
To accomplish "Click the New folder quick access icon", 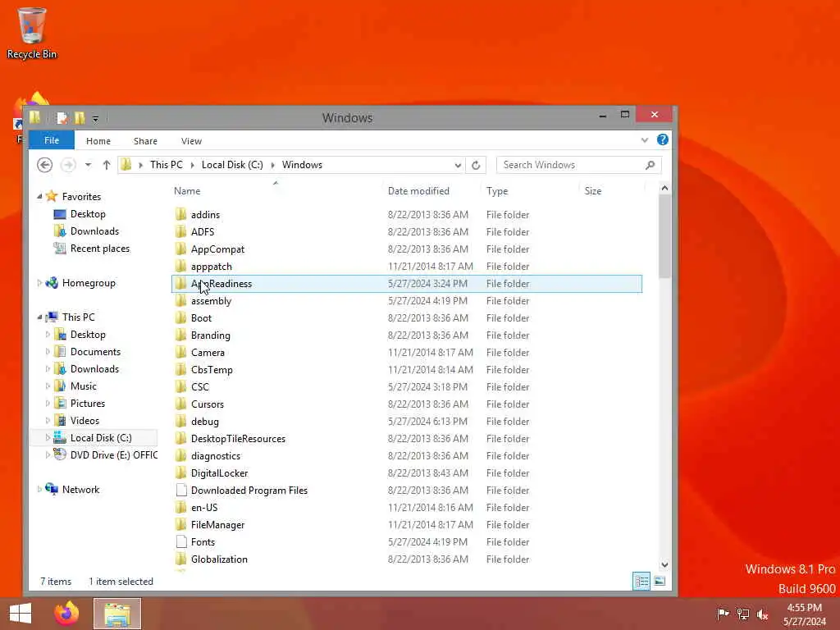I will [x=80, y=118].
